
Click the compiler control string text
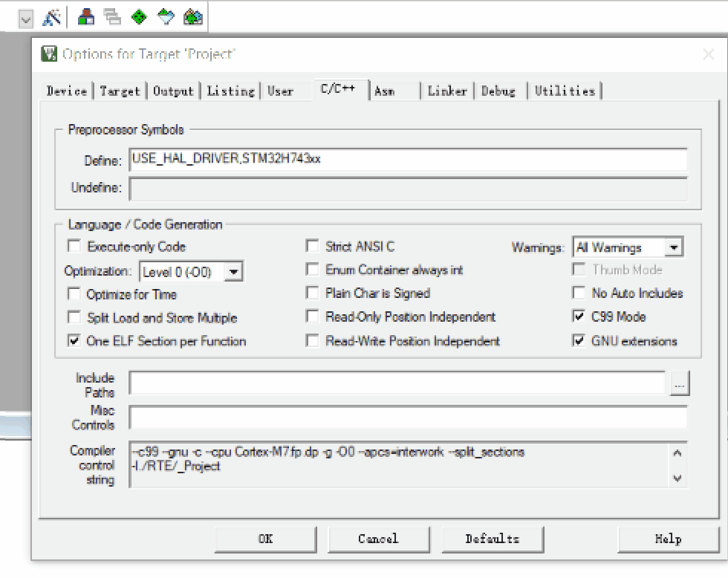coord(328,458)
